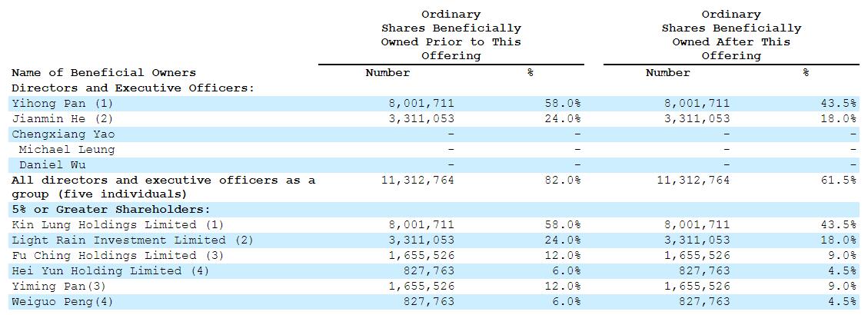This screenshot has width=868, height=315.
Task: Click Fu Ching Holdings' 9.0% after-offering value
Action: pyautogui.click(x=842, y=256)
